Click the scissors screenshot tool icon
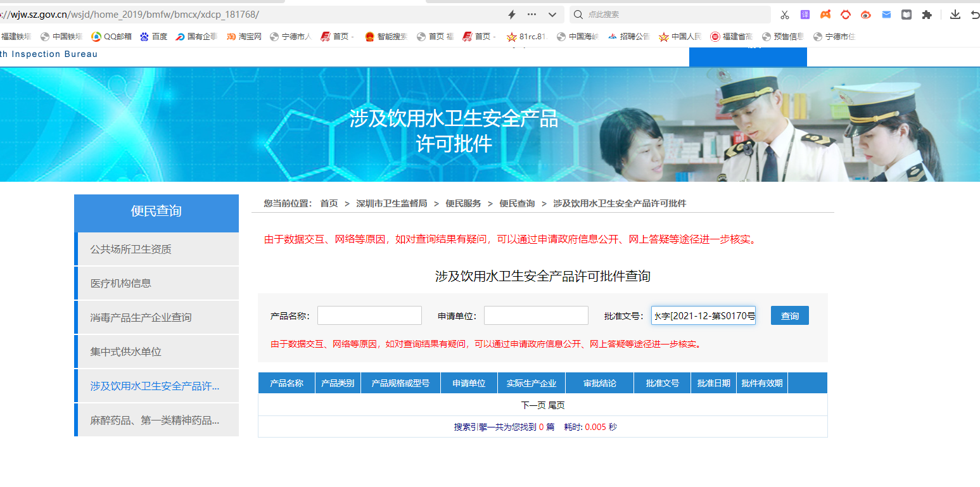The width and height of the screenshot is (980, 487). (x=785, y=15)
